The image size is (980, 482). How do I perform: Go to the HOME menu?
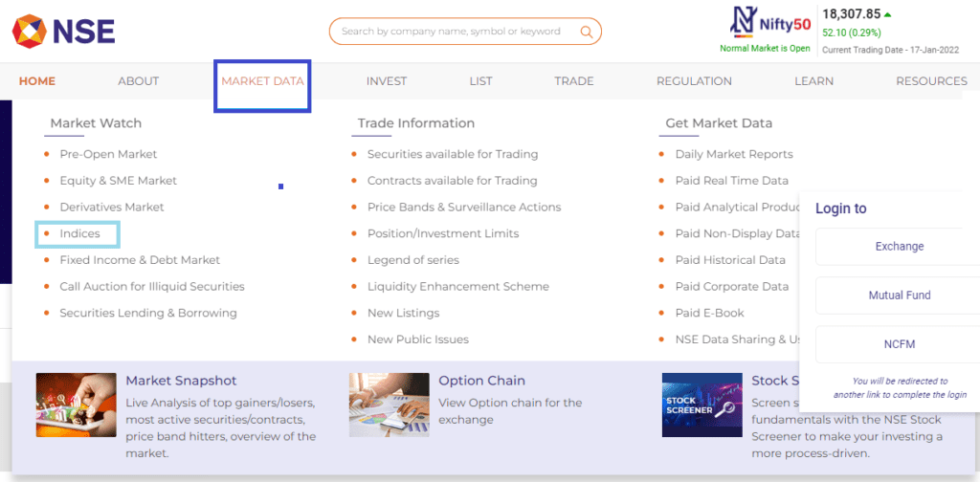click(37, 81)
